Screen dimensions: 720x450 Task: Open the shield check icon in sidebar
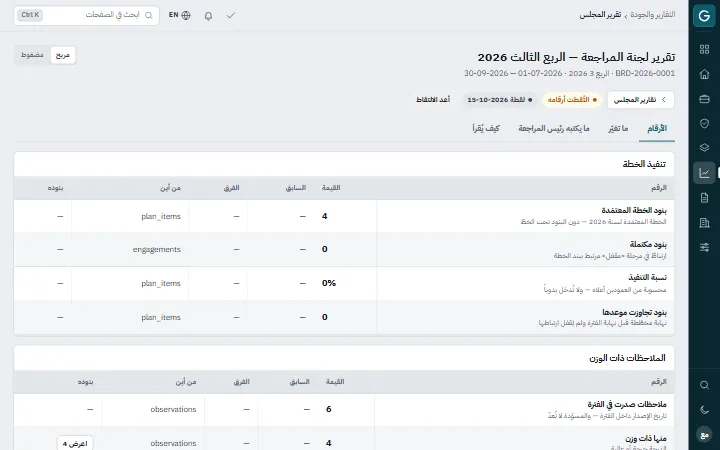tap(704, 124)
